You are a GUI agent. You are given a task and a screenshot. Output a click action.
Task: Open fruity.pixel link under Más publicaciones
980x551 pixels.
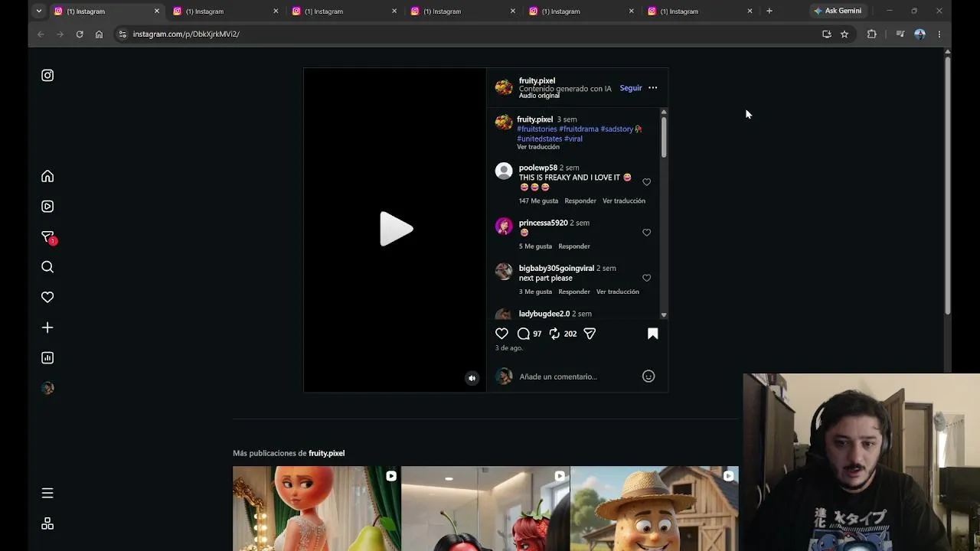(326, 453)
